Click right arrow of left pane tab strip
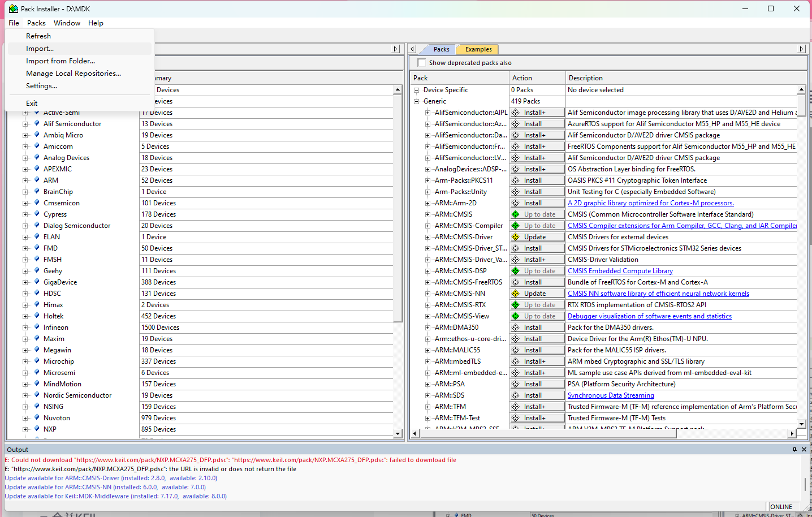The height and width of the screenshot is (517, 812). pyautogui.click(x=396, y=49)
